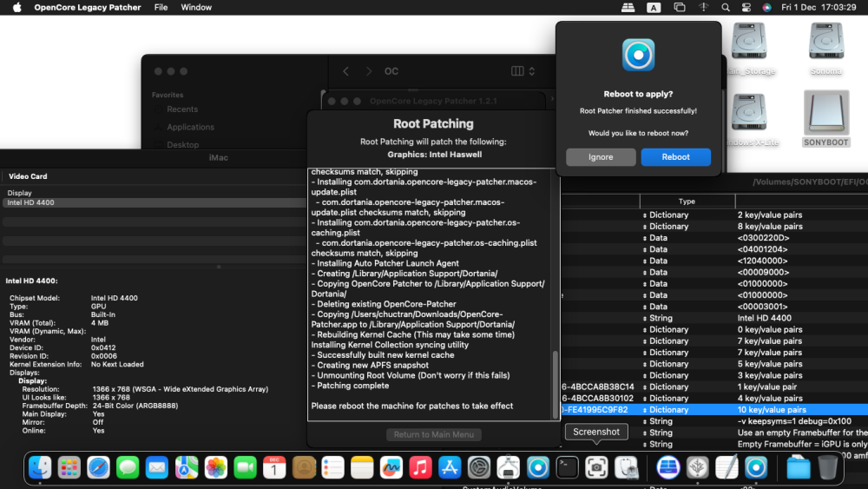The height and width of the screenshot is (489, 868).
Task: Select the 6-4BCCA8B38C14 key row
Action: tap(598, 387)
